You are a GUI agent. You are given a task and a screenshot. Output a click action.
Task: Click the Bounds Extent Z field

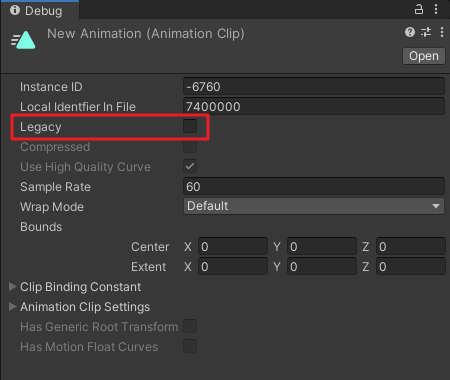click(411, 267)
